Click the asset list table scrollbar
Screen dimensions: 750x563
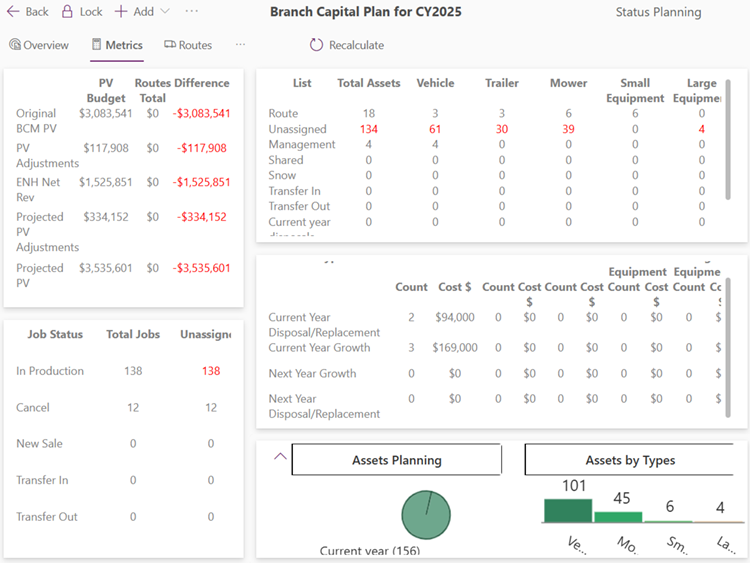tap(728, 140)
